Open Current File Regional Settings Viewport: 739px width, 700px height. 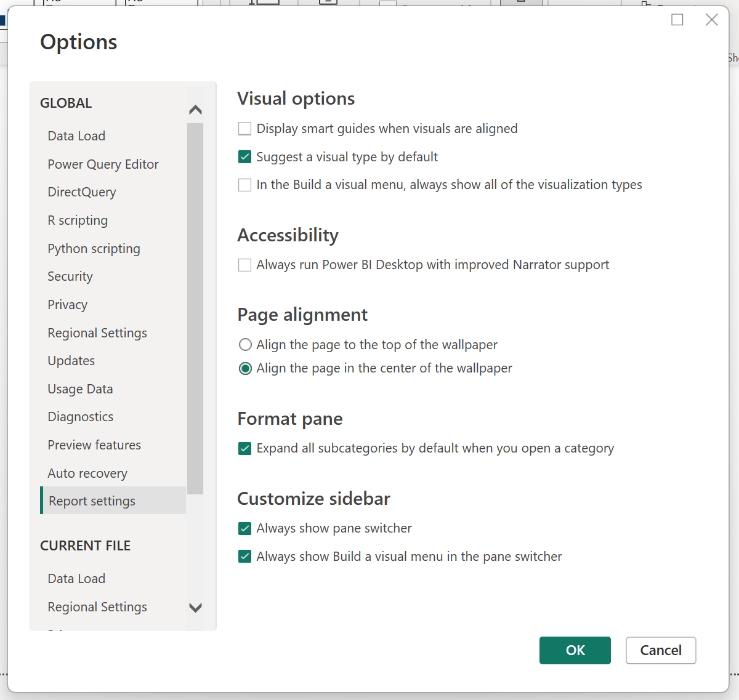[97, 607]
